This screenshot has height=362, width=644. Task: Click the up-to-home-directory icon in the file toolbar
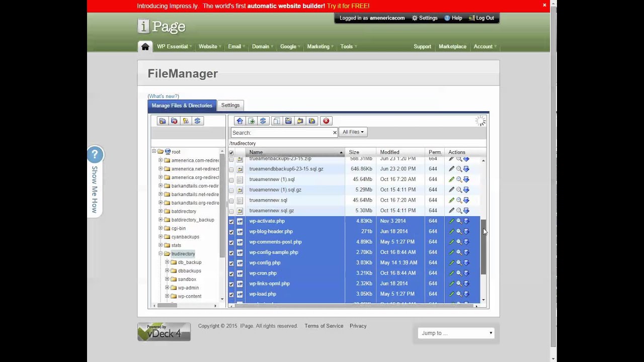tap(240, 121)
